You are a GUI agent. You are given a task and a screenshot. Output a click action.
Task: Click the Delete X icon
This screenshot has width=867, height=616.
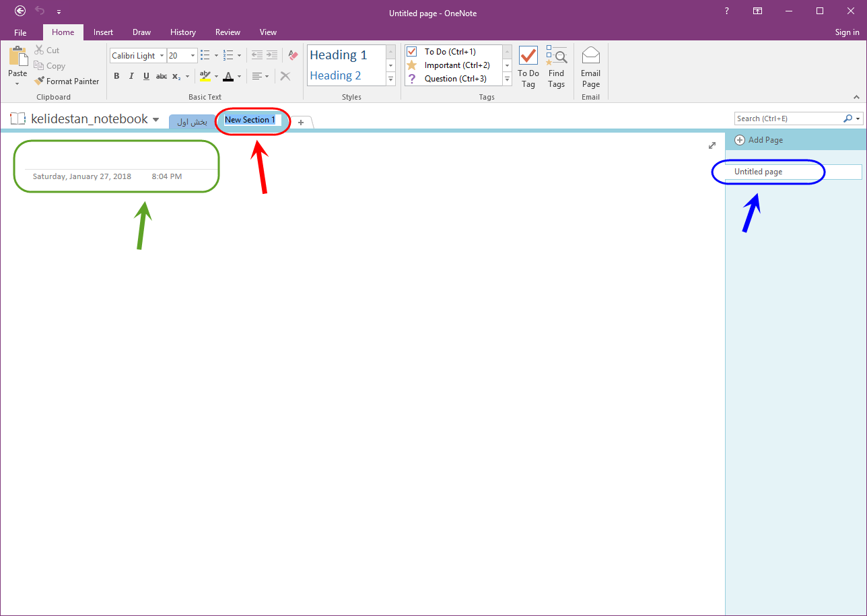(285, 76)
